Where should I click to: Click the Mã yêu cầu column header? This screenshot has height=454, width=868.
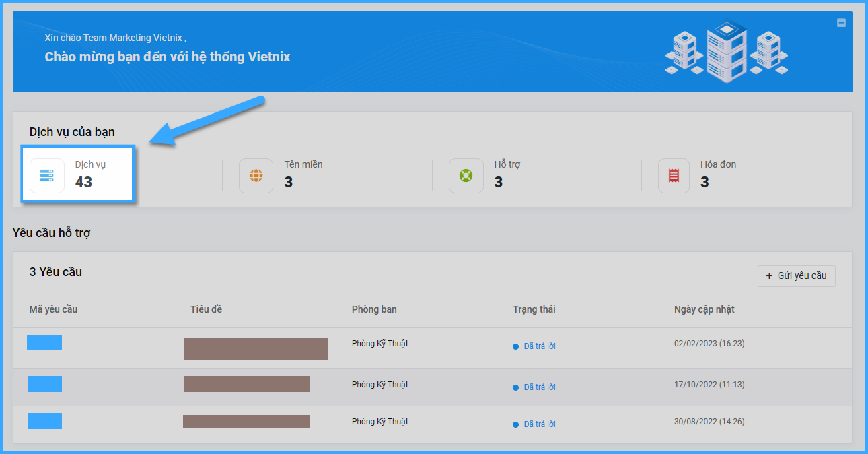coord(54,309)
